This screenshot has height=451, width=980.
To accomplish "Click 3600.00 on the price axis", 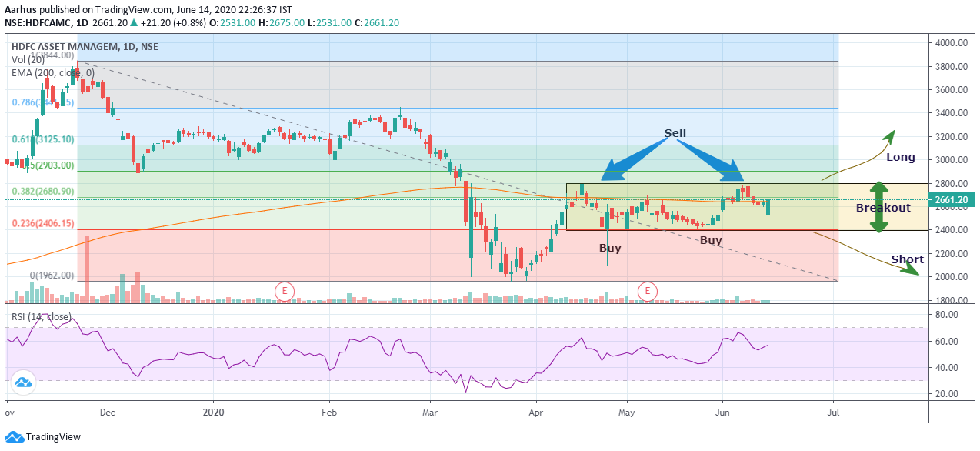I will (953, 89).
